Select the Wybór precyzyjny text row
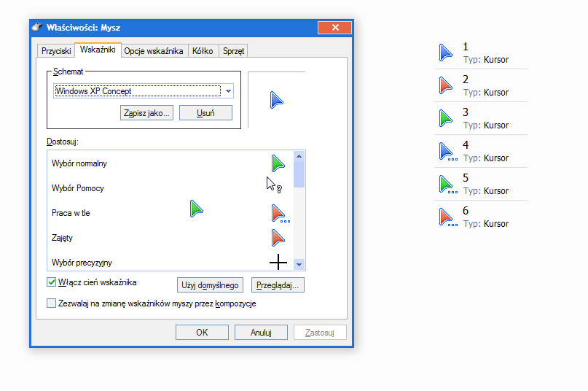 pos(82,263)
